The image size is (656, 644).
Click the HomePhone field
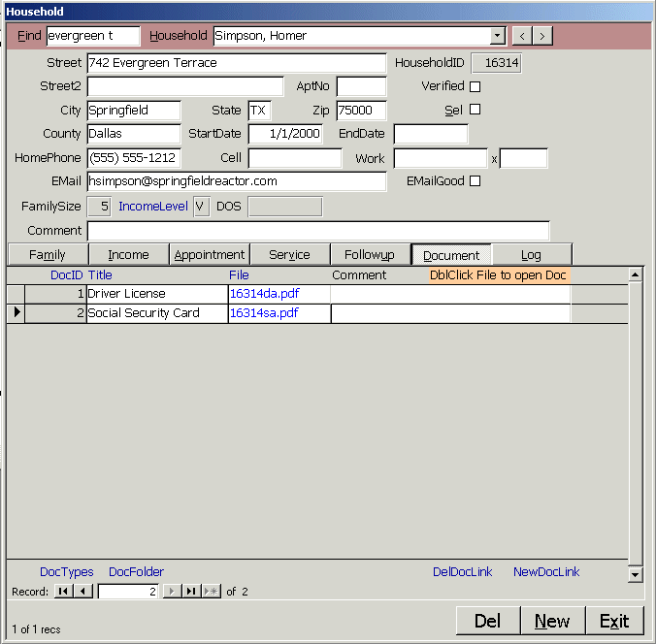[x=134, y=158]
